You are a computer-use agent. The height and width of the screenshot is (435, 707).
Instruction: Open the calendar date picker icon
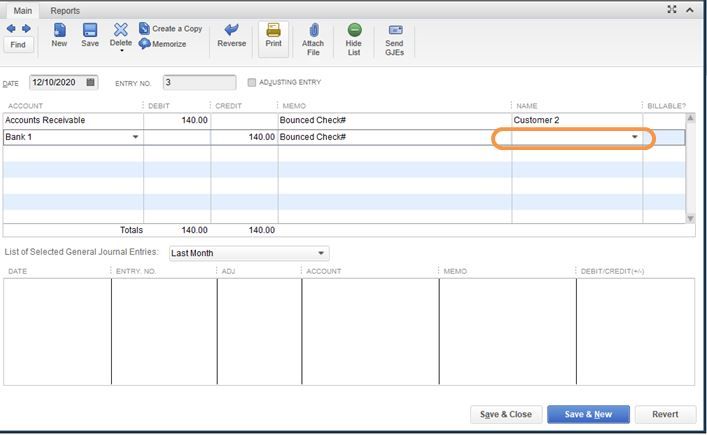pos(91,82)
